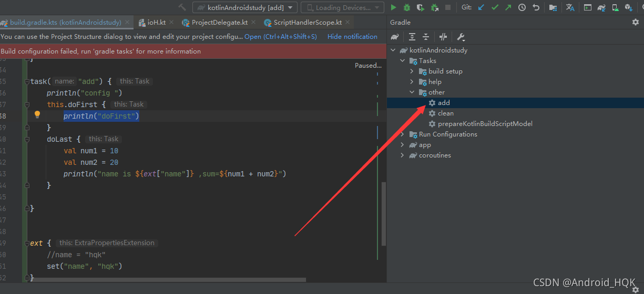This screenshot has height=294, width=644.
Task: Show Git history clock icon
Action: [522, 7]
